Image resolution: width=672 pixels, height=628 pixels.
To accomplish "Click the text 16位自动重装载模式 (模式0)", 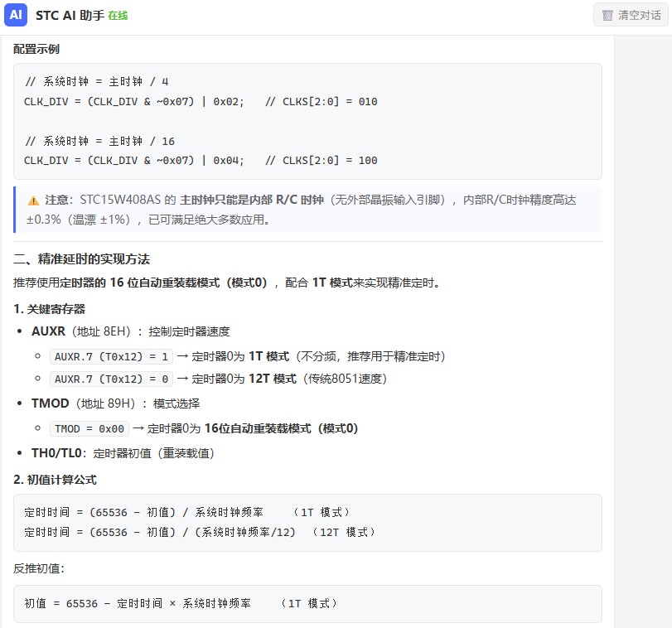I will click(281, 428).
